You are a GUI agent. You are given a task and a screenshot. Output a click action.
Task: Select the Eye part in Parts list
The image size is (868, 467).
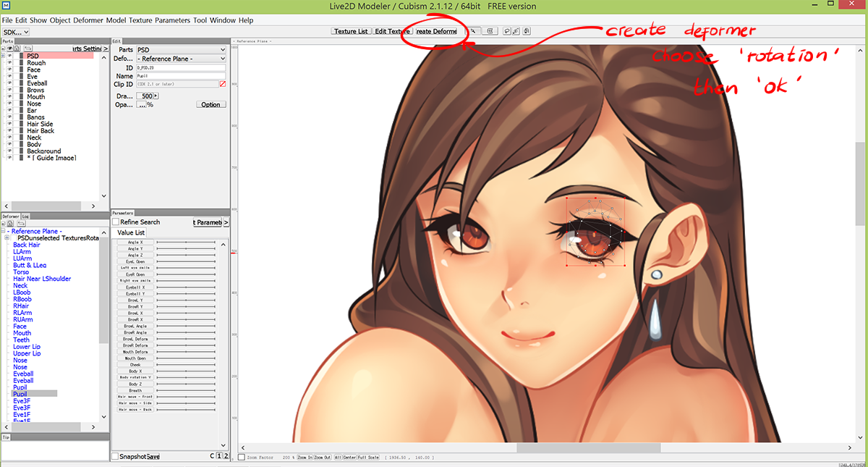33,77
